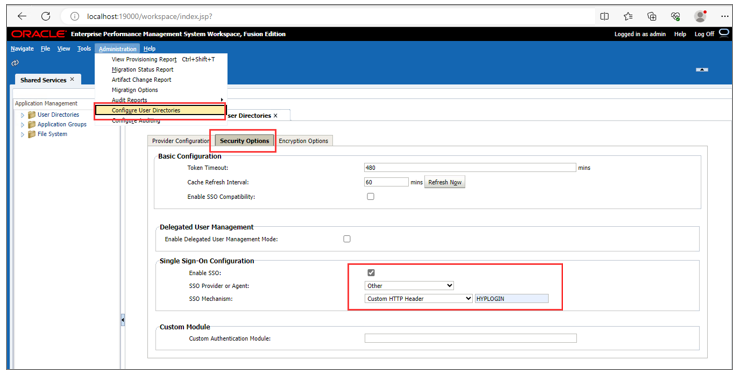This screenshot has width=738, height=374.
Task: Open the Administration menu
Action: coord(118,48)
